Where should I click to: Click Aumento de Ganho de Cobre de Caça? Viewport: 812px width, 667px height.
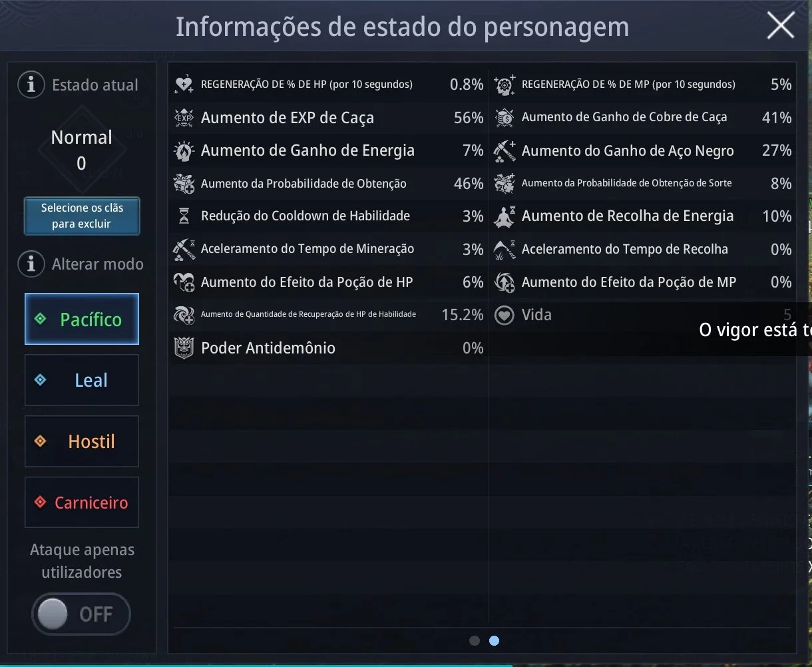[x=624, y=117]
